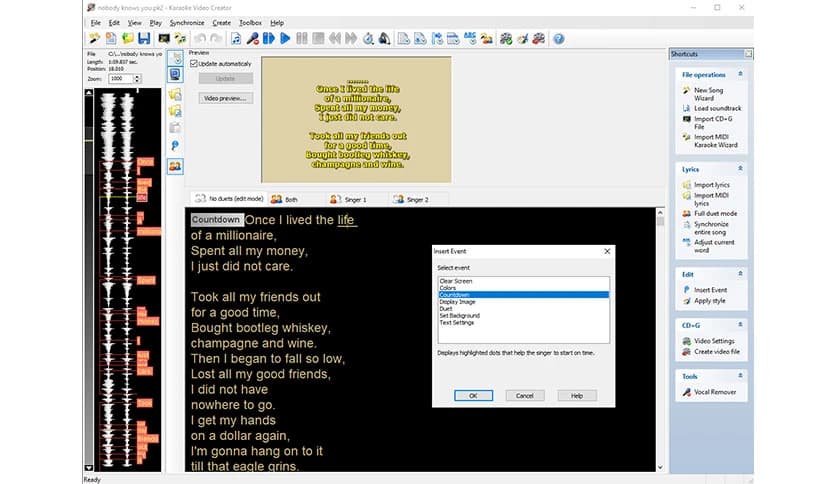Collapse the Lyrics shortcuts section
Screen dimensions: 836x484
pos(740,168)
